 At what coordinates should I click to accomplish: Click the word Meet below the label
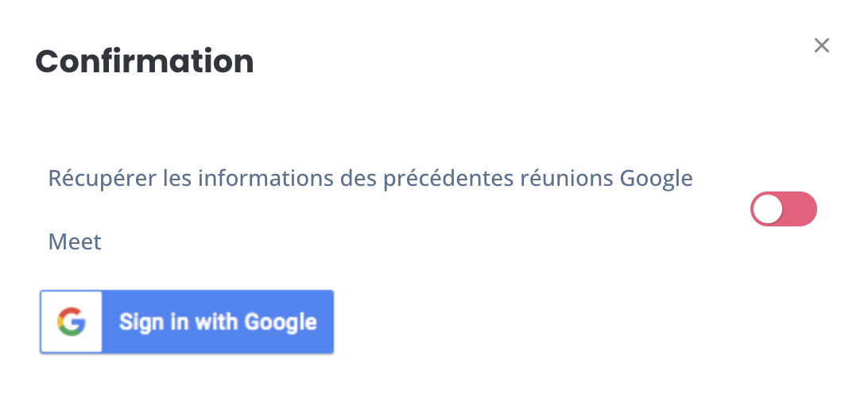coord(75,241)
